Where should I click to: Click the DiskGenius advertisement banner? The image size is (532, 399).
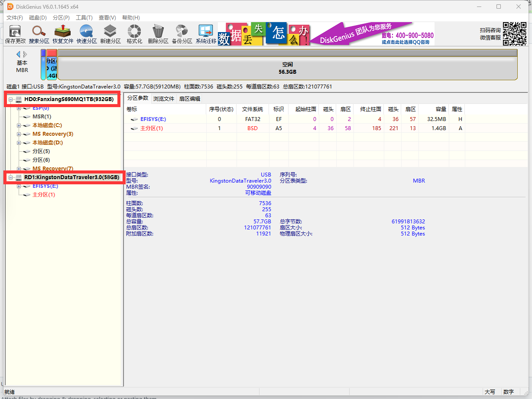point(326,34)
